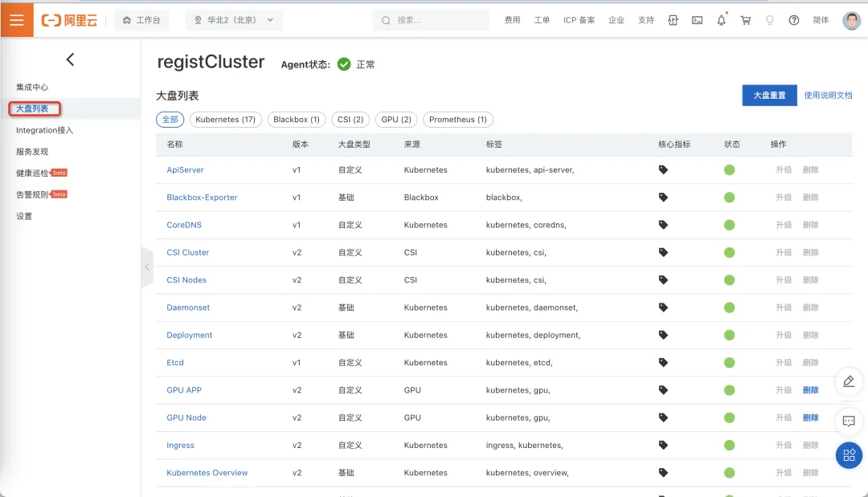Open 设置 in sidebar
The width and height of the screenshot is (868, 497).
(24, 216)
